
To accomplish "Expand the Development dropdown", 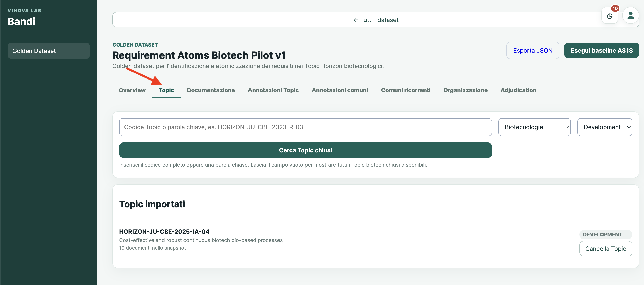I will (x=605, y=127).
